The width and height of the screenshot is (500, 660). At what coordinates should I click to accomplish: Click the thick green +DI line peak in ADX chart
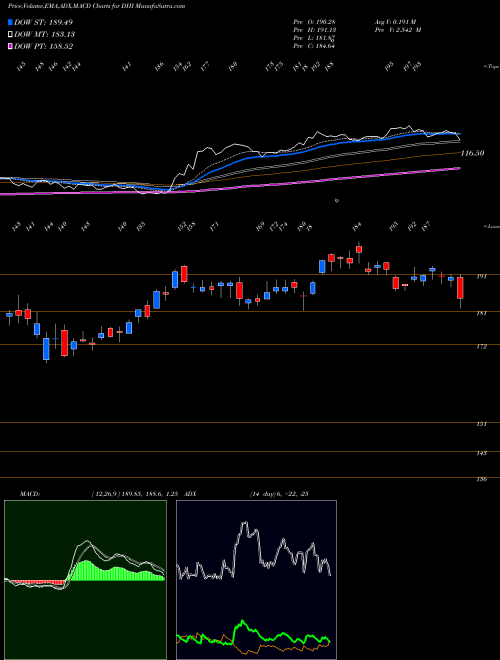(242, 623)
